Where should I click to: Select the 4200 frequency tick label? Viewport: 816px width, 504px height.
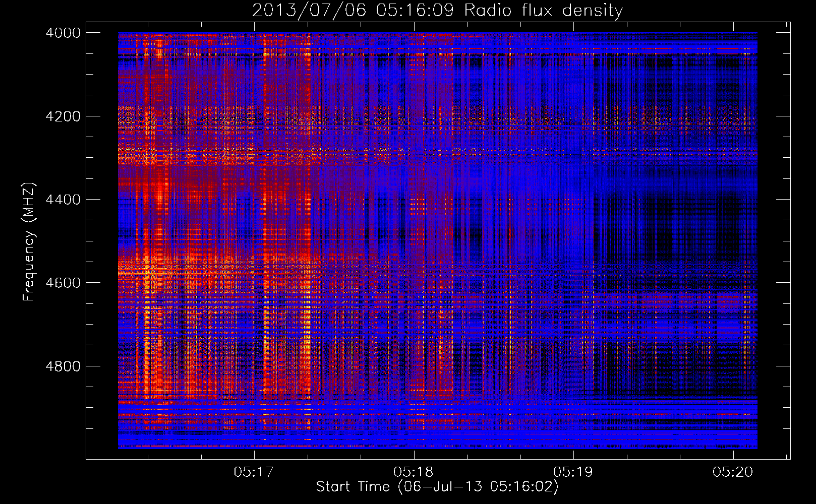[63, 116]
